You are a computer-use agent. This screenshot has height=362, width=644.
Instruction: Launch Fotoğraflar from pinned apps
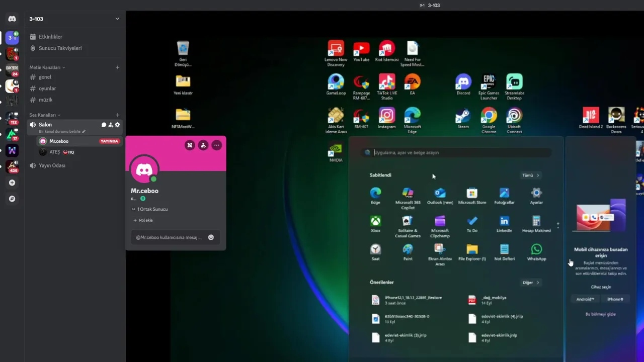[x=504, y=195]
